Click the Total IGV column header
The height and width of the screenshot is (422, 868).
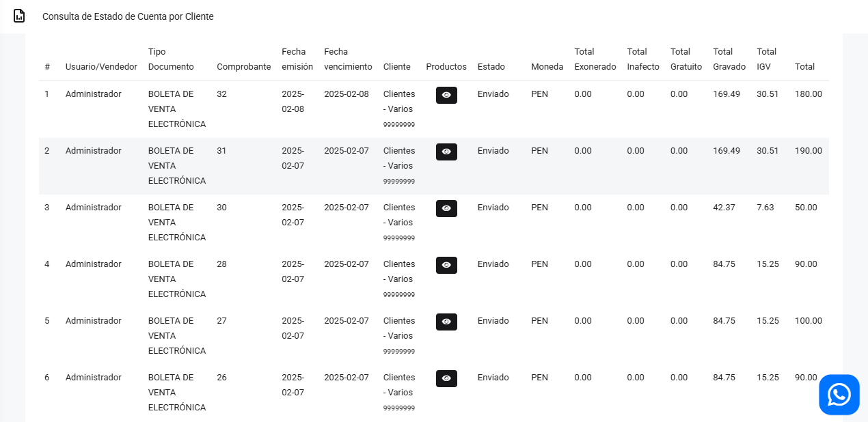[766, 59]
